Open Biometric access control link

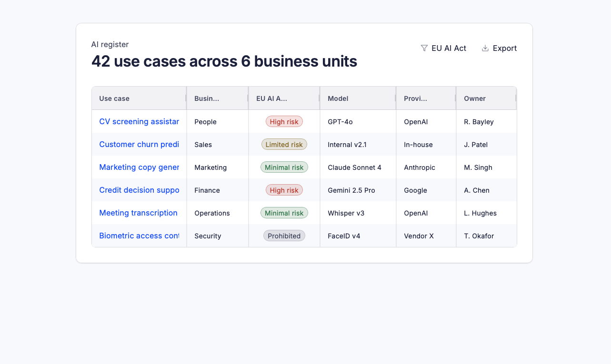pyautogui.click(x=139, y=236)
